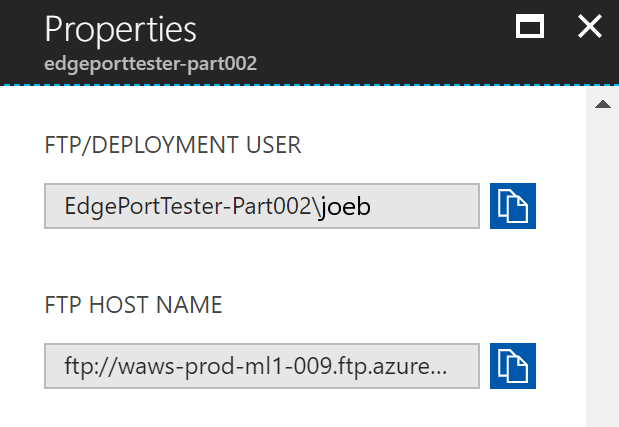Select the ftp://waws-prod-ml1-009 host field
Screen dimensions: 619x427
click(x=262, y=366)
